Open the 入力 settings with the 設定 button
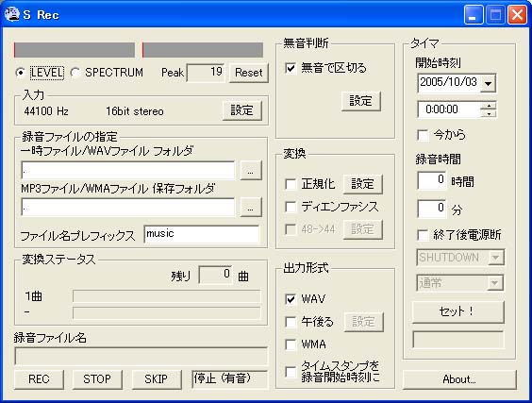Viewport: 532px width, 403px height. 241,110
